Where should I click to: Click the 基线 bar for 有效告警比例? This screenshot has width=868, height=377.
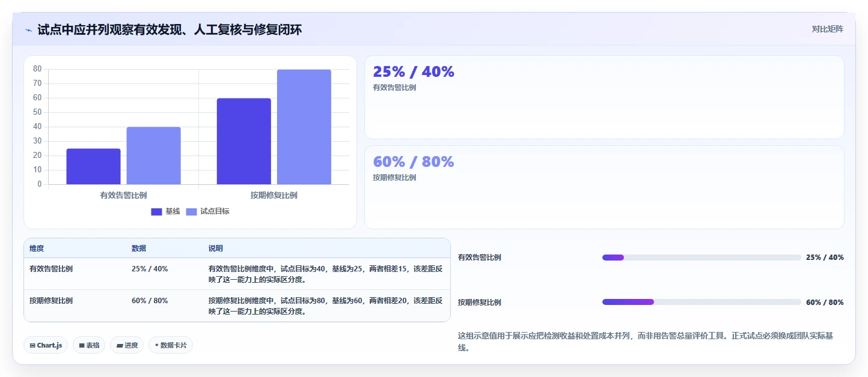pyautogui.click(x=93, y=166)
